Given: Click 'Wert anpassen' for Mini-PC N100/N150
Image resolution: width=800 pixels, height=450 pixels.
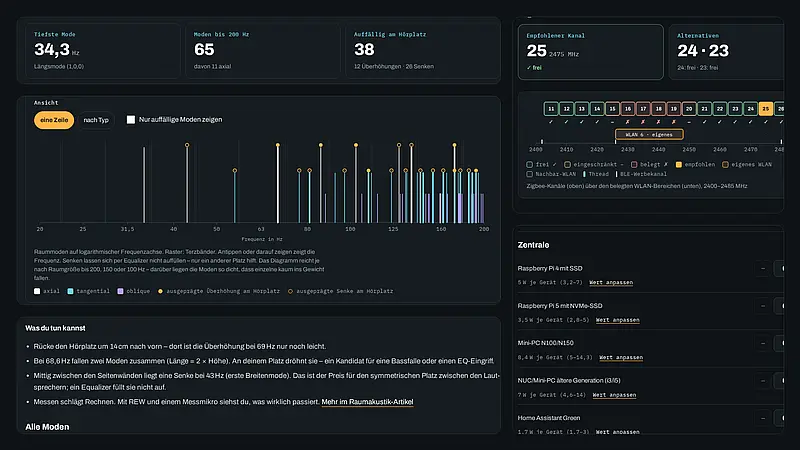Looking at the screenshot, I should point(621,357).
